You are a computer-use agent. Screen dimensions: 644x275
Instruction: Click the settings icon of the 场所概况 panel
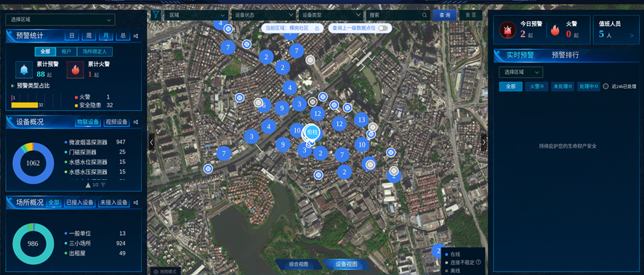click(x=135, y=203)
